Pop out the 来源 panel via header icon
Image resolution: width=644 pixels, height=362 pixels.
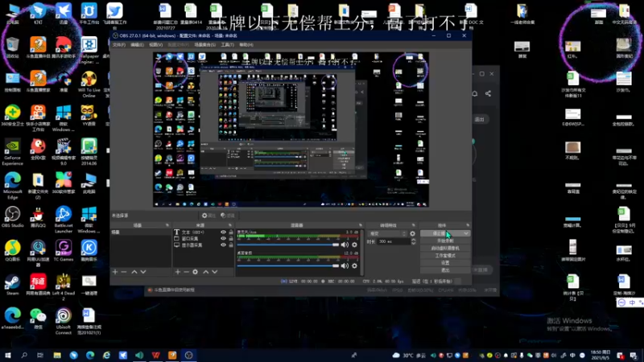(x=230, y=225)
